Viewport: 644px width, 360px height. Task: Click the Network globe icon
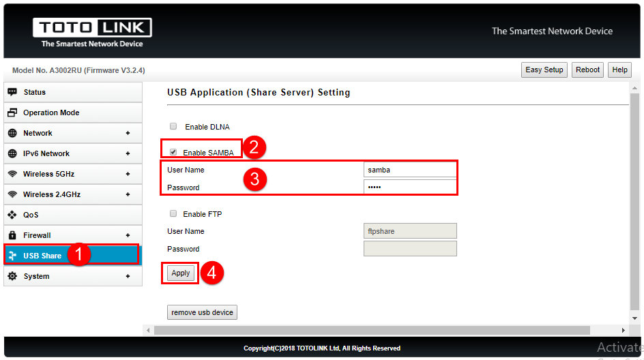pos(12,133)
